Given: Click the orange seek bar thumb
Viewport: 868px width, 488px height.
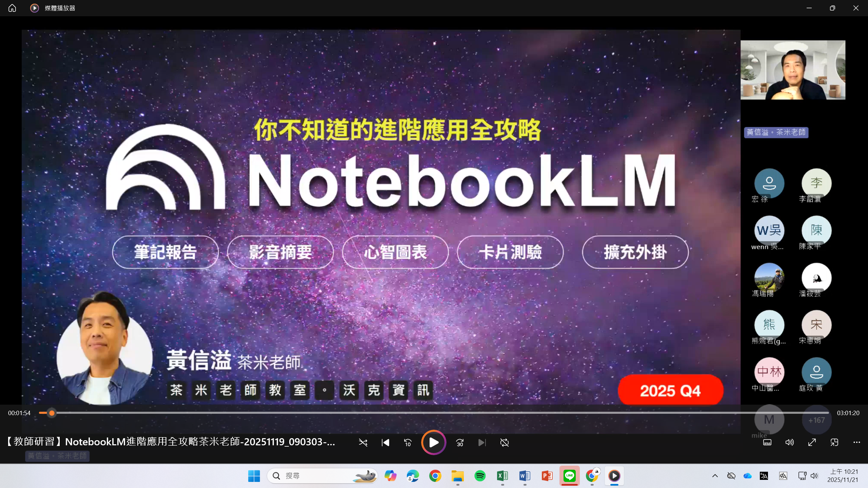Looking at the screenshot, I should coord(52,413).
